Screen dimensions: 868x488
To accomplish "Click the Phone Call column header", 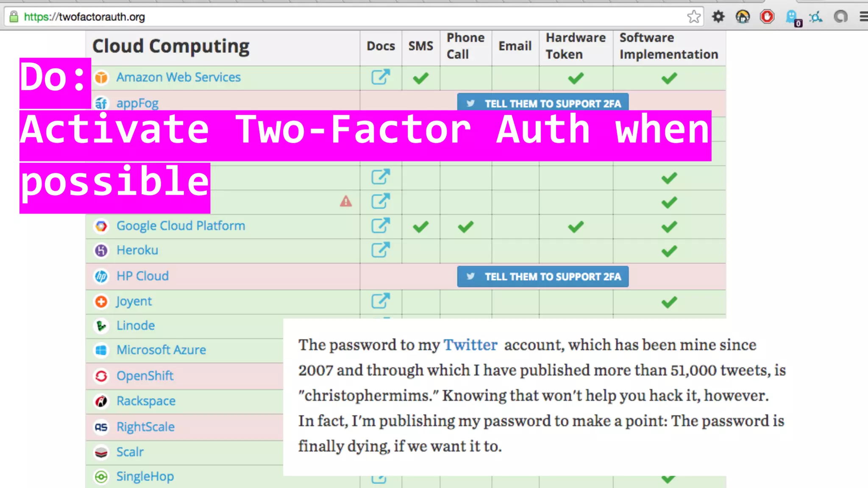I will coord(465,46).
